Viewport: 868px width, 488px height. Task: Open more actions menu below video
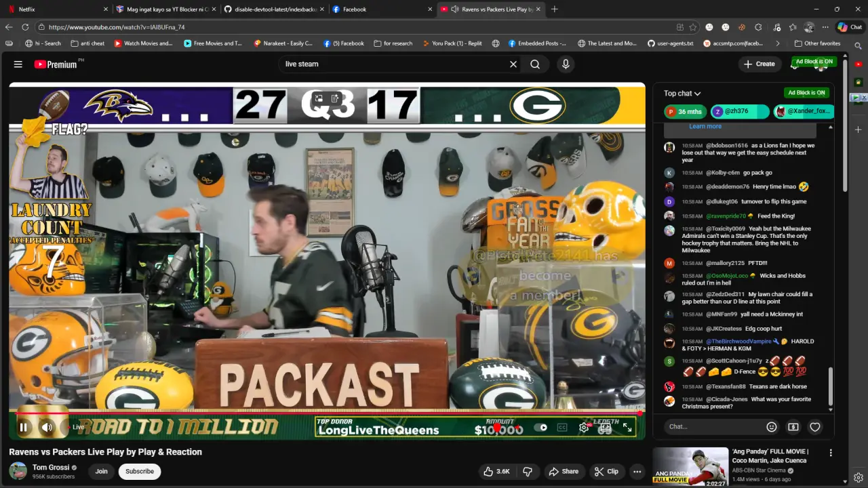[x=637, y=472]
